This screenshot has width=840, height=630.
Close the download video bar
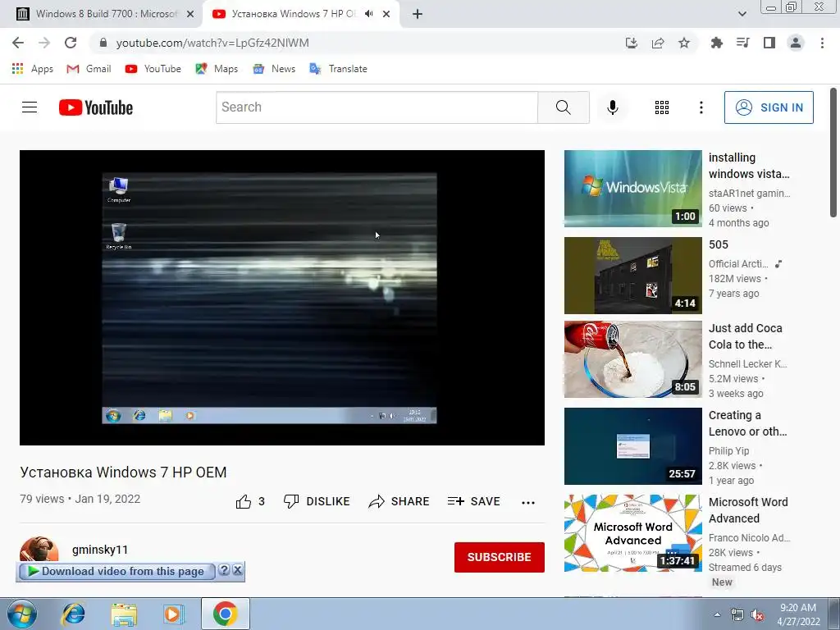coord(237,570)
